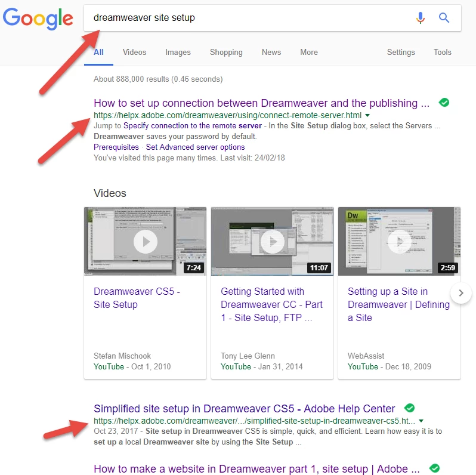The width and height of the screenshot is (476, 475).
Task: Click green checkmark beside 'How to make a website'
Action: [x=434, y=468]
